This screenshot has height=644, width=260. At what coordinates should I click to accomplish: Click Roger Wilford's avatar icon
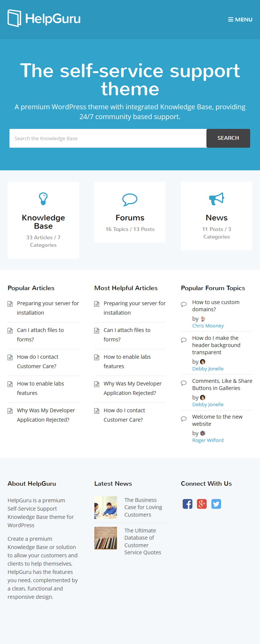click(x=203, y=433)
